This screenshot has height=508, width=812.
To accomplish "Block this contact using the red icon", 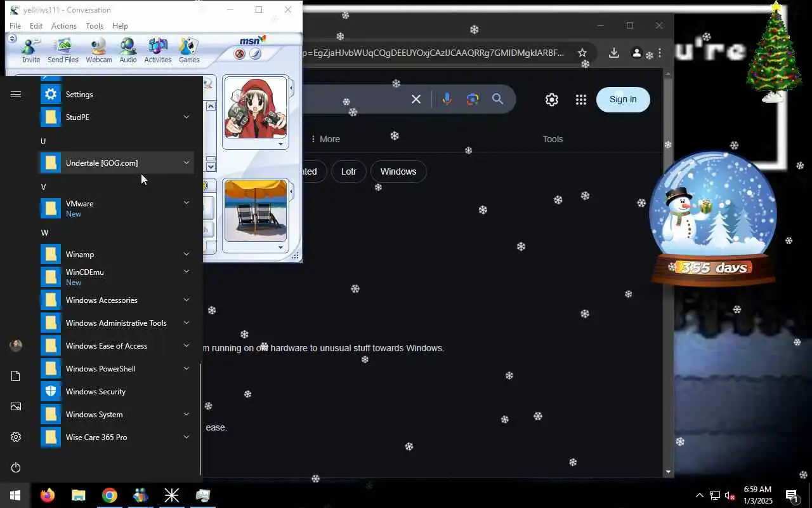I will coord(240,54).
